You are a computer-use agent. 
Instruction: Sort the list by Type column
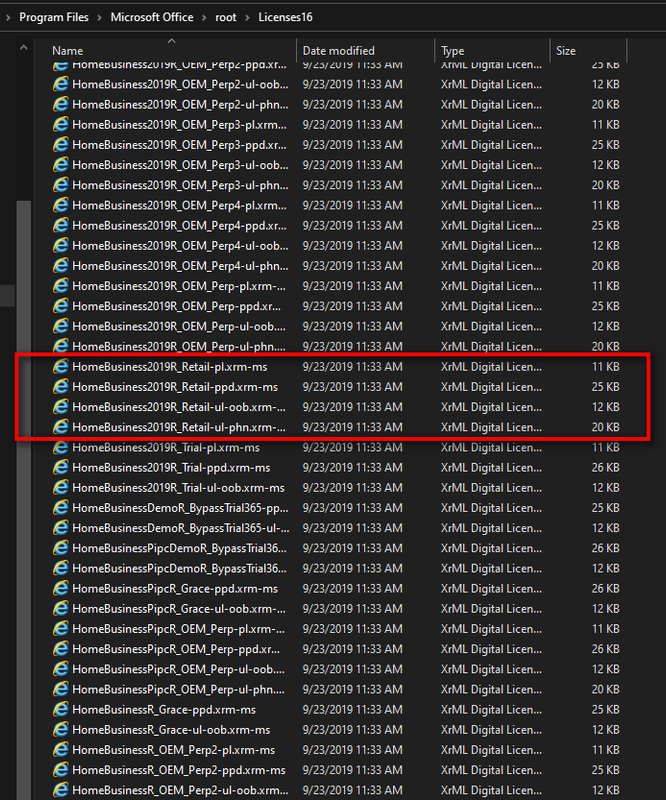pyautogui.click(x=453, y=51)
